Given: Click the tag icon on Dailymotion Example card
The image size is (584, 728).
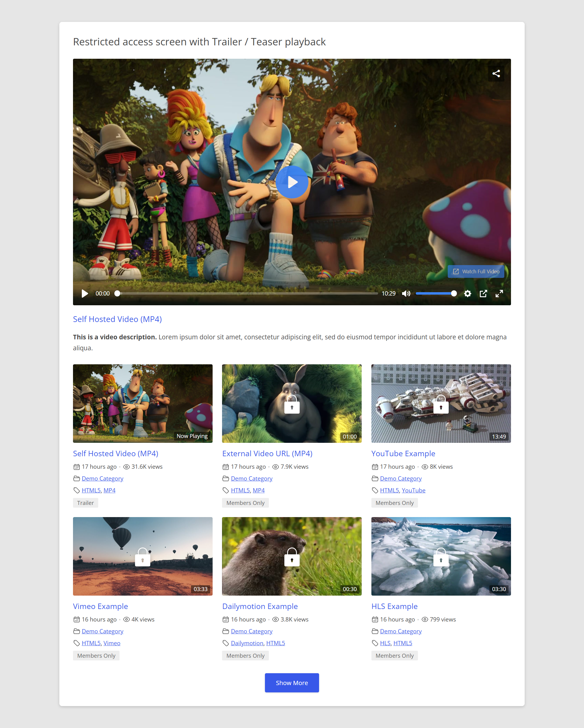Looking at the screenshot, I should pyautogui.click(x=226, y=643).
